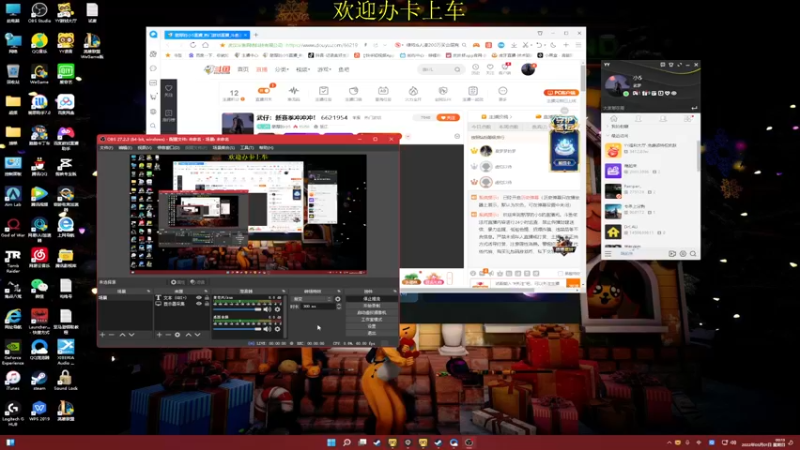Move scene up in OBS scenes panel
This screenshot has width=800, height=450.
122,335
